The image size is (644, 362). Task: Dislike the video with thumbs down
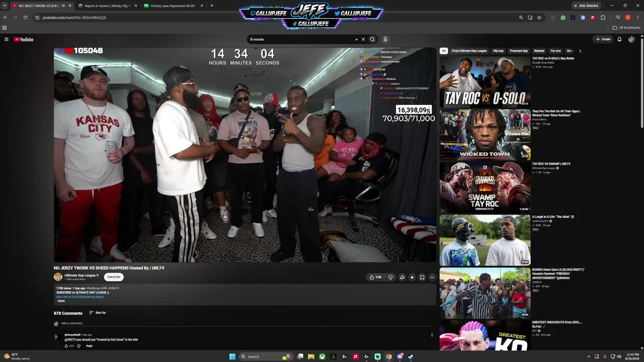point(390,277)
